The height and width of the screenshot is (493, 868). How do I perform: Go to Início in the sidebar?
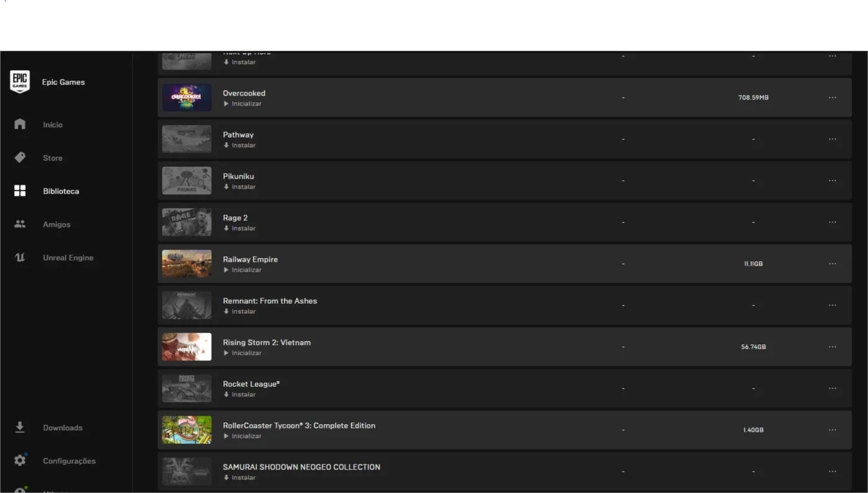coord(53,125)
